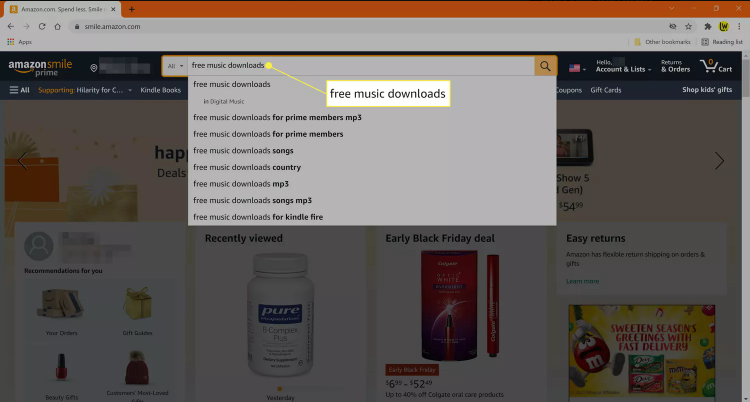Open Gift Cards nav link

606,90
